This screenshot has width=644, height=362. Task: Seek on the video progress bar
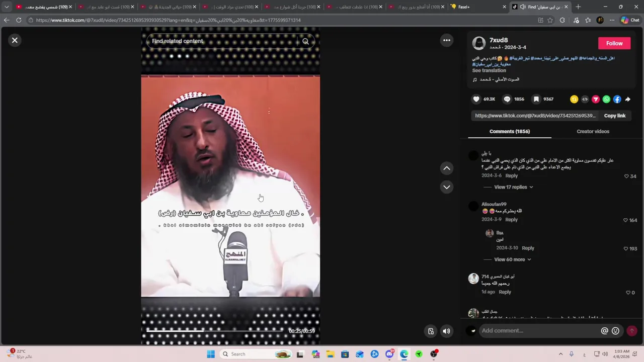(215, 330)
